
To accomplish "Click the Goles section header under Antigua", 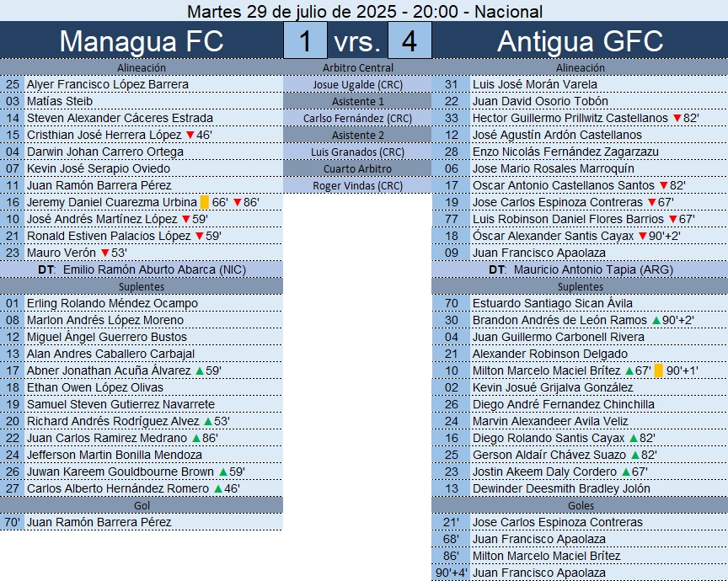I will pyautogui.click(x=580, y=505).
